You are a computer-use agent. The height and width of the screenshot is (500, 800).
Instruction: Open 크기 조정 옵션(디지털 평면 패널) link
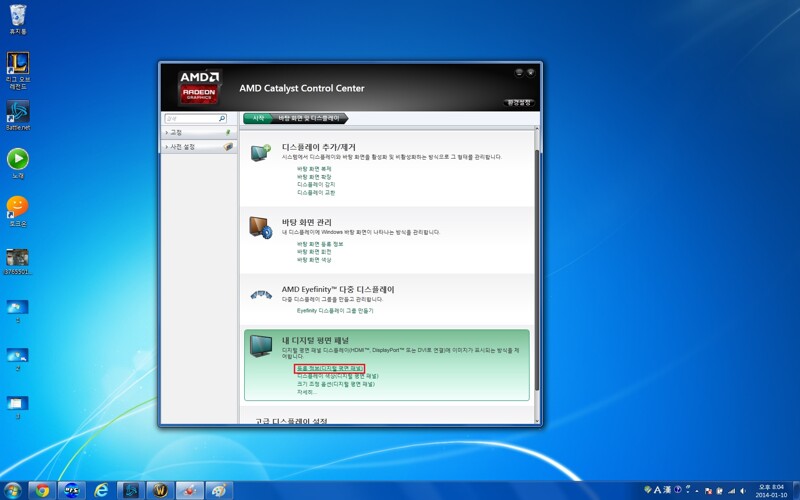tap(336, 384)
